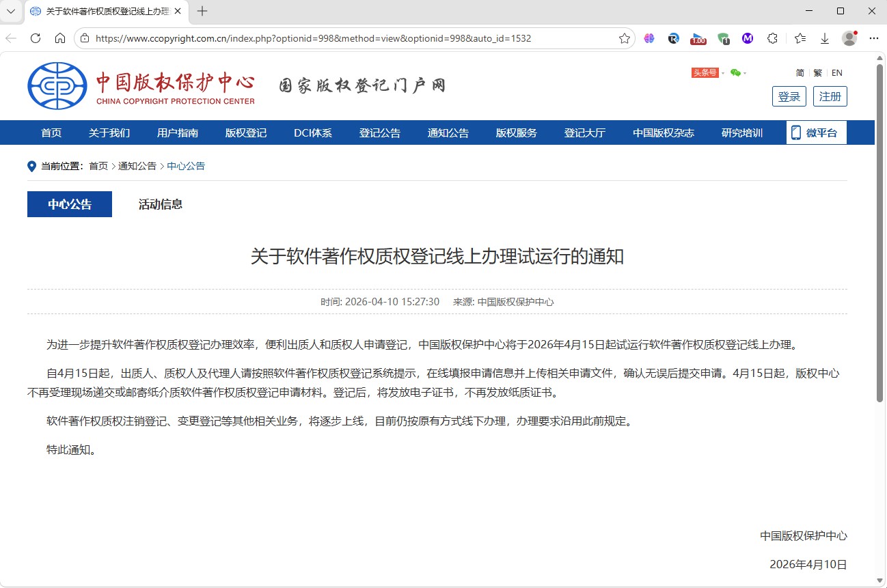887x588 pixels.
Task: Click the 登录 login button
Action: point(789,96)
